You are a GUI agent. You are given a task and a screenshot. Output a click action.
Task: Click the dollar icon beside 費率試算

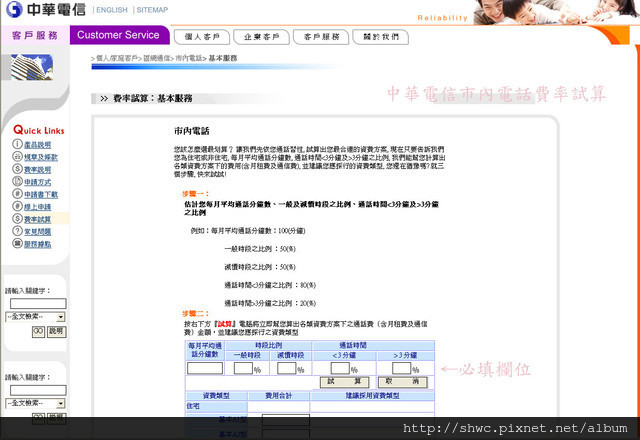[17, 218]
